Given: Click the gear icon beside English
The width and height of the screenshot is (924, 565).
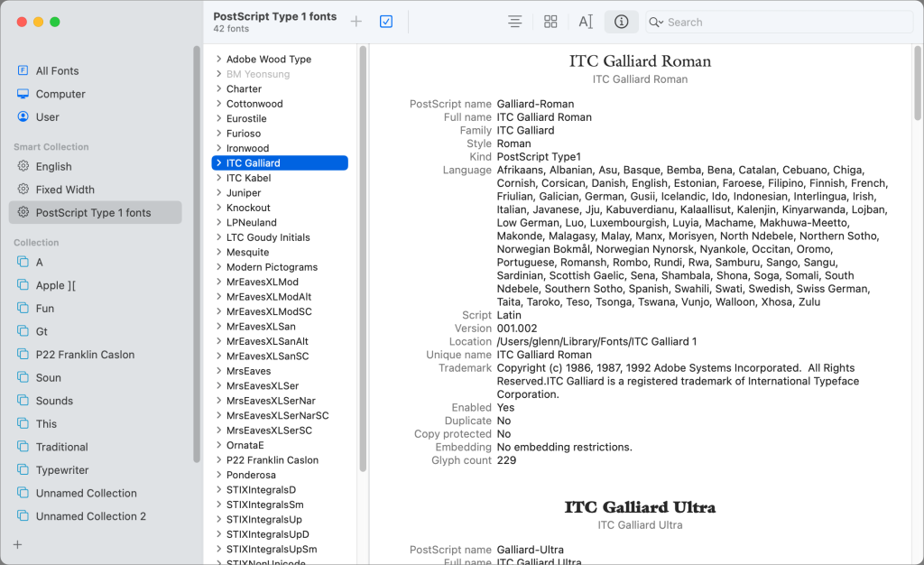Looking at the screenshot, I should tap(23, 166).
